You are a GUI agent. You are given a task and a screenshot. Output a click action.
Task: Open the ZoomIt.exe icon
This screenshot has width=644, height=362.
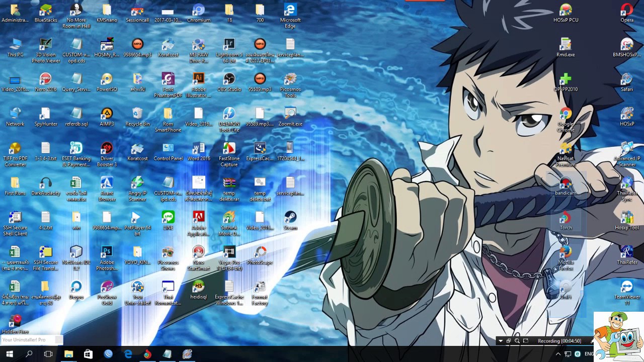coord(290,118)
